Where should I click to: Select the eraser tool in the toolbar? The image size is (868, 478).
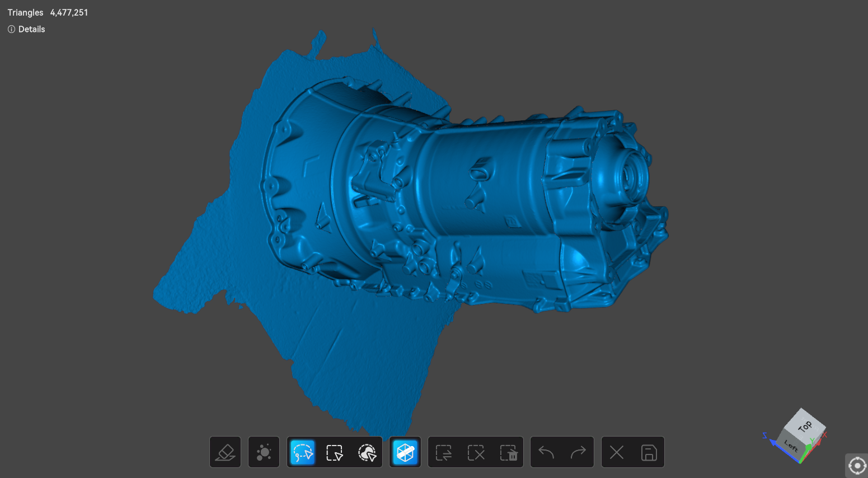(x=225, y=452)
